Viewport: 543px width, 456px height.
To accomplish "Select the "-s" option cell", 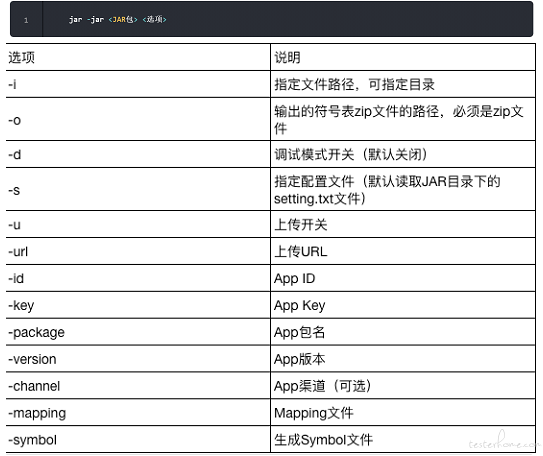I will pyautogui.click(x=138, y=189).
